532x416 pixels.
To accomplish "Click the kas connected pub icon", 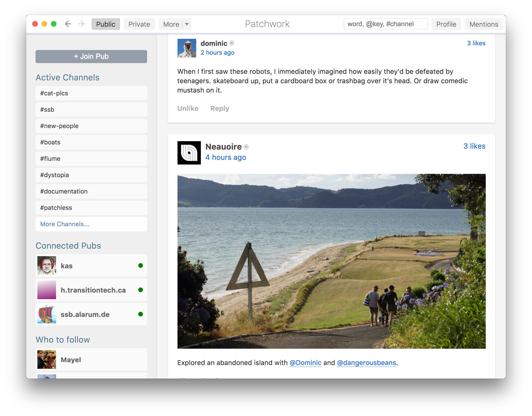I will point(47,265).
